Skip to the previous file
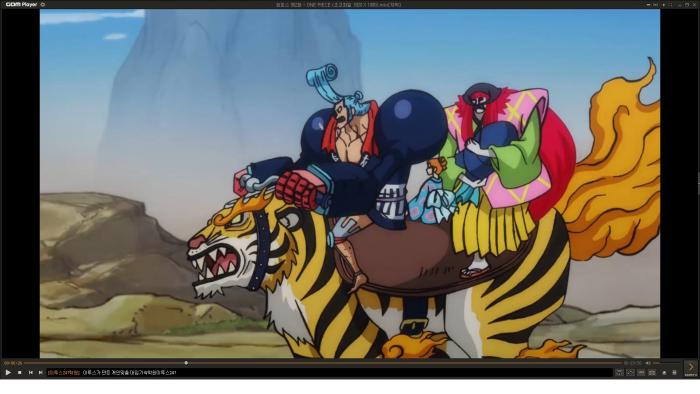 click(x=31, y=372)
